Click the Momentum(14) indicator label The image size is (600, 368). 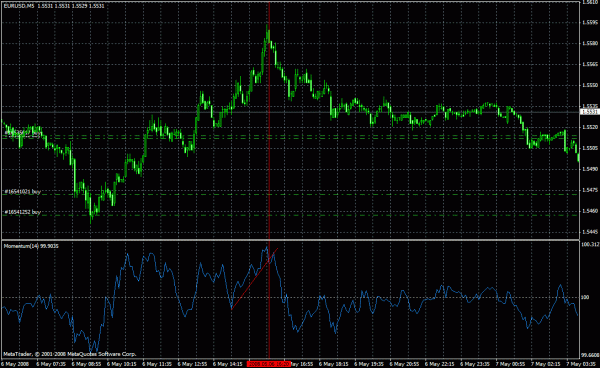pyautogui.click(x=31, y=246)
